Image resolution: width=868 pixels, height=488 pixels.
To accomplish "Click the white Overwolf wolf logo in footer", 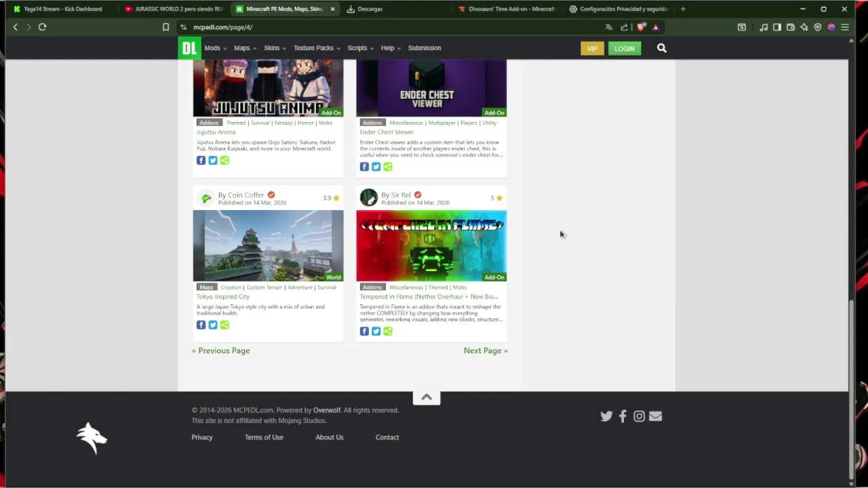I will click(92, 438).
